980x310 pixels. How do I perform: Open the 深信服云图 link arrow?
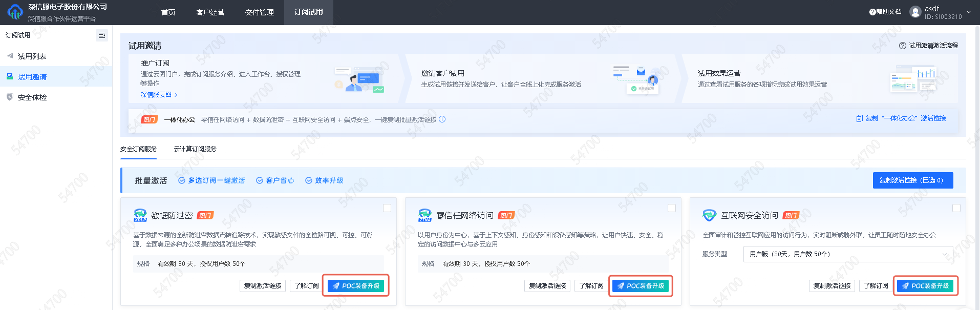pos(176,95)
